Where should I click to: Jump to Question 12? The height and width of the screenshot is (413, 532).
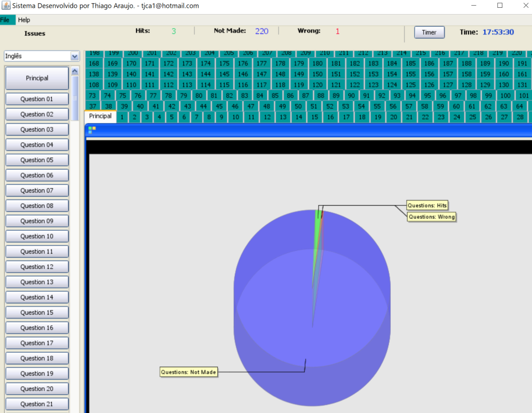click(37, 267)
